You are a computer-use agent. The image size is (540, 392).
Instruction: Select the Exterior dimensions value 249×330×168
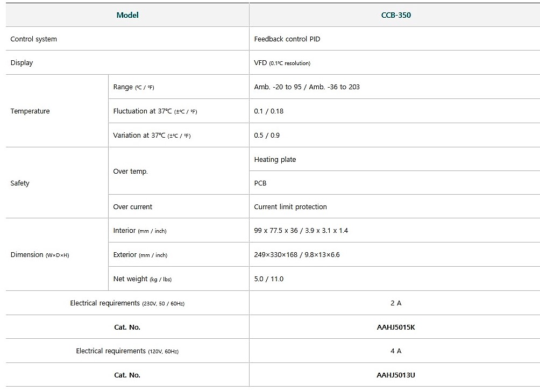[x=297, y=255]
